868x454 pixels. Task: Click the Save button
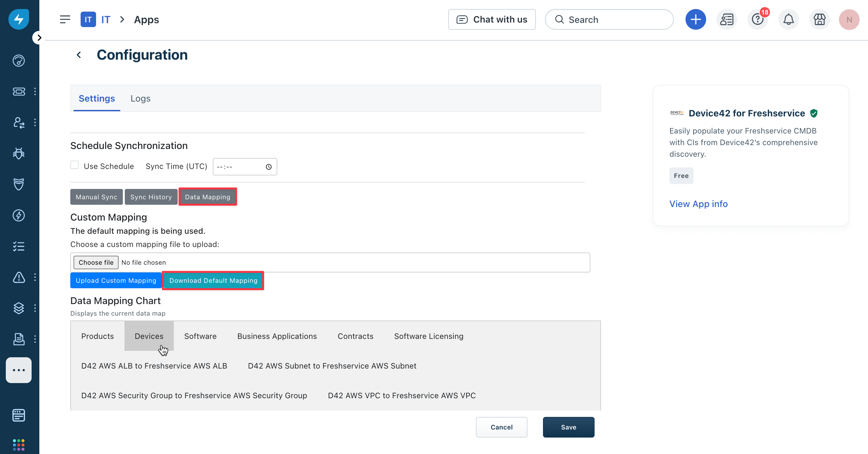(568, 427)
